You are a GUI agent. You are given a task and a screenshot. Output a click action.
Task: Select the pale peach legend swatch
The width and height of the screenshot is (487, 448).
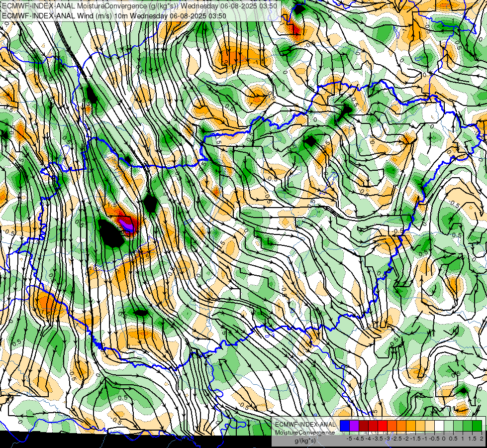430,426
